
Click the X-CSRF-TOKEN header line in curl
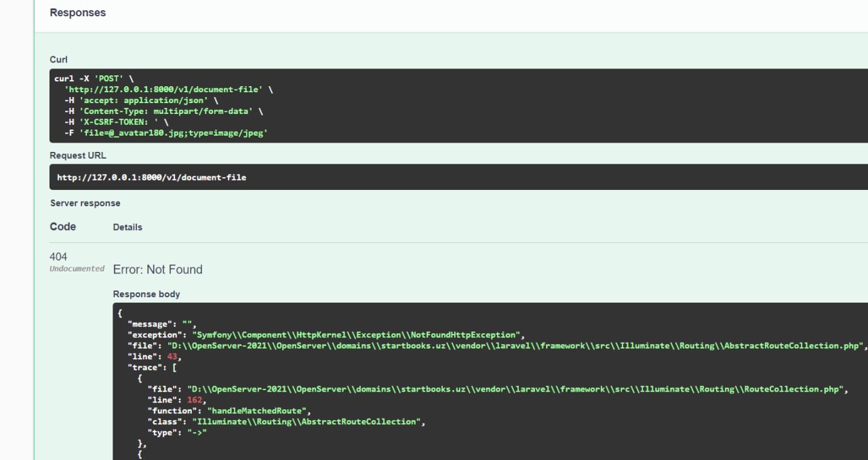pos(116,122)
